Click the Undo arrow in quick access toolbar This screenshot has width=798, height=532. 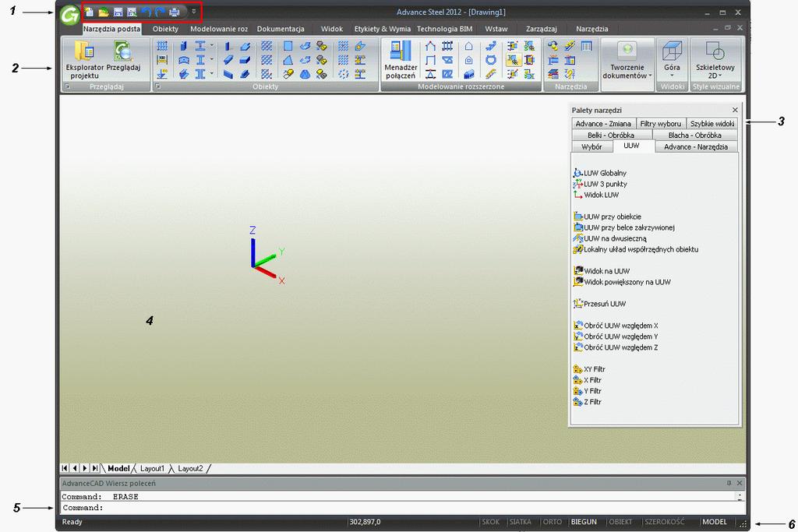[x=146, y=12]
